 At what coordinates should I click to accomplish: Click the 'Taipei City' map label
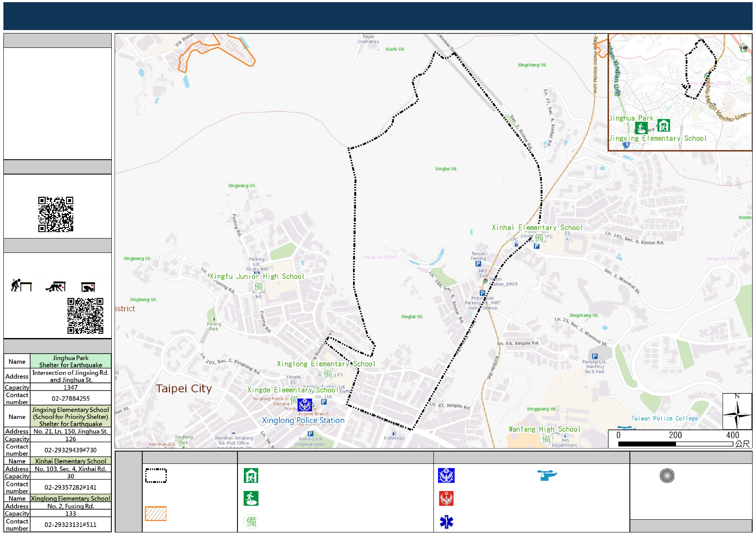pyautogui.click(x=184, y=389)
